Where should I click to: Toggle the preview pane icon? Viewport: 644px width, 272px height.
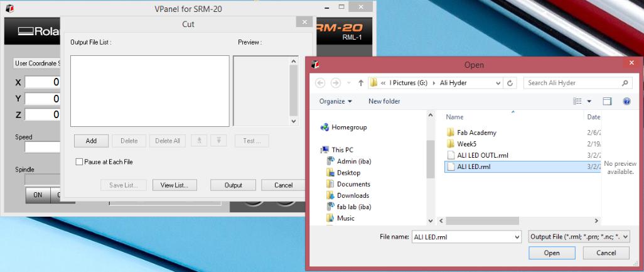pyautogui.click(x=607, y=101)
